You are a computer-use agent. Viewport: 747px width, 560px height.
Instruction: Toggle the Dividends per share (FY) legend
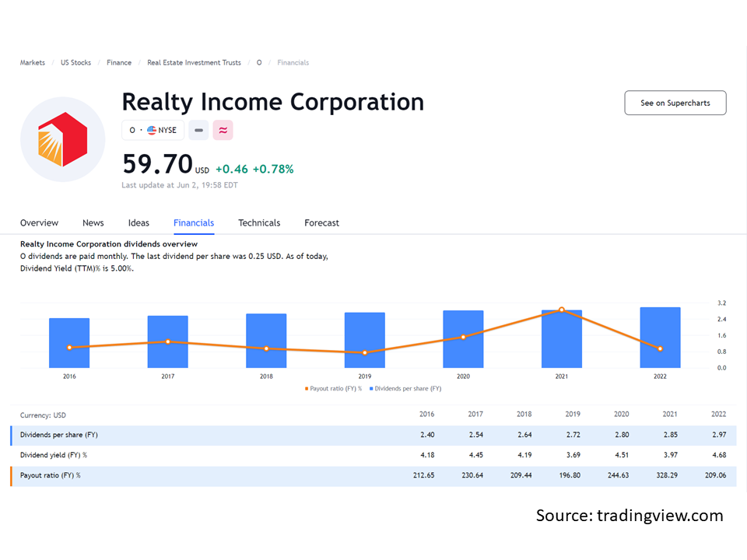click(405, 388)
